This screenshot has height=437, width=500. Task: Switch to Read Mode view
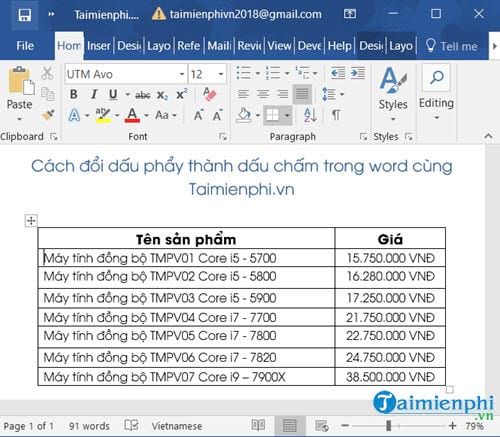point(258,425)
